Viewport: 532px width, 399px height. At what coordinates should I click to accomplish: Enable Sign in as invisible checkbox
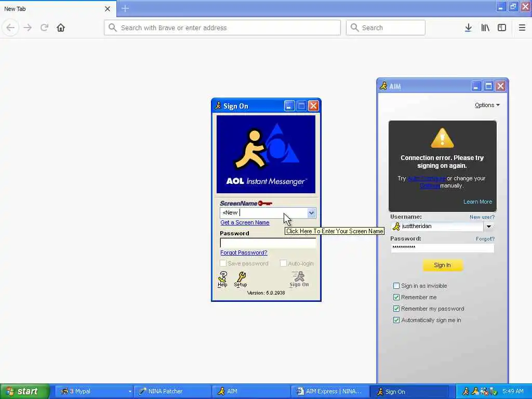tap(396, 286)
